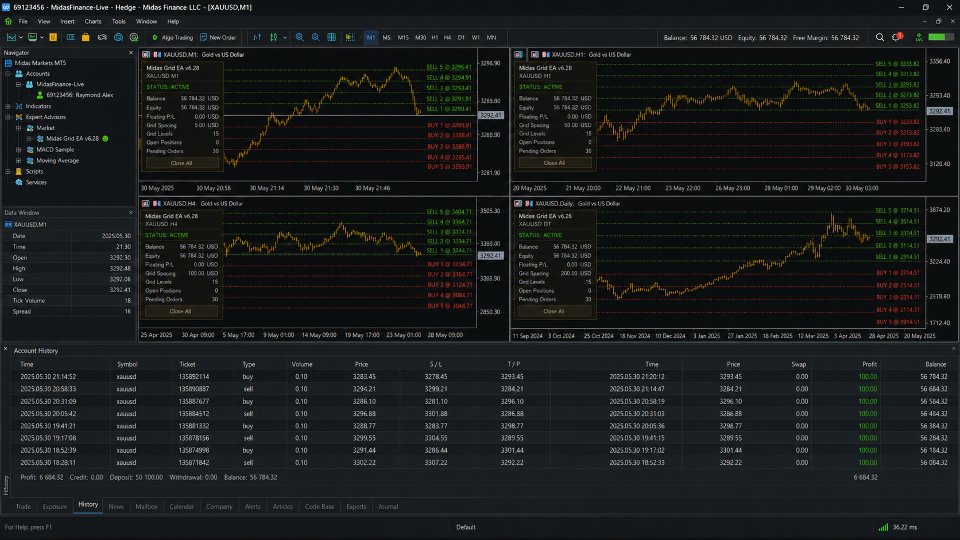Switch to the Journal tab
The image size is (960, 540).
click(x=388, y=506)
